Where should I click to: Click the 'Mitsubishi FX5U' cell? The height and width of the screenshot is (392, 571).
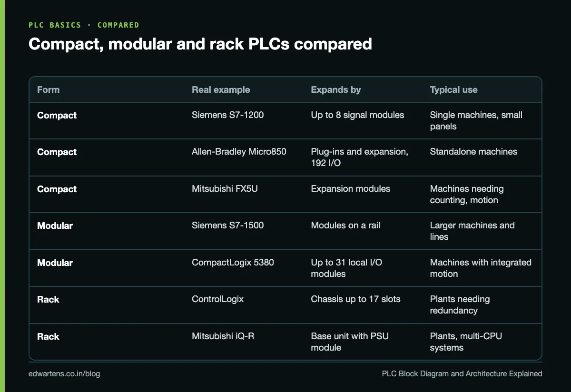point(225,189)
